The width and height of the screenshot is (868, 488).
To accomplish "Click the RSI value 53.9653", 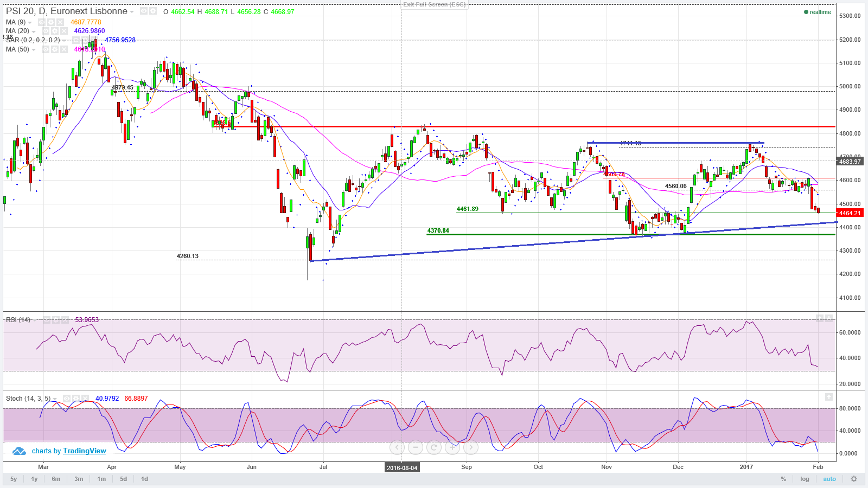I will (x=87, y=320).
